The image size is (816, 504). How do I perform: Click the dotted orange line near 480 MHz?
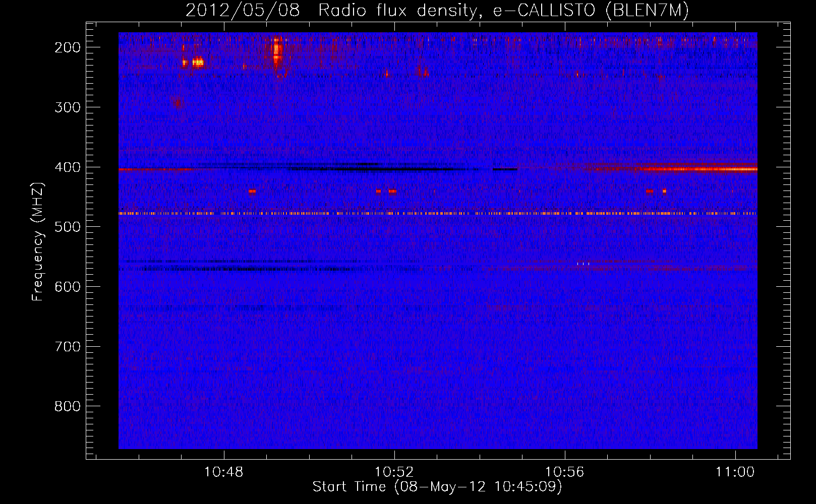click(x=437, y=214)
